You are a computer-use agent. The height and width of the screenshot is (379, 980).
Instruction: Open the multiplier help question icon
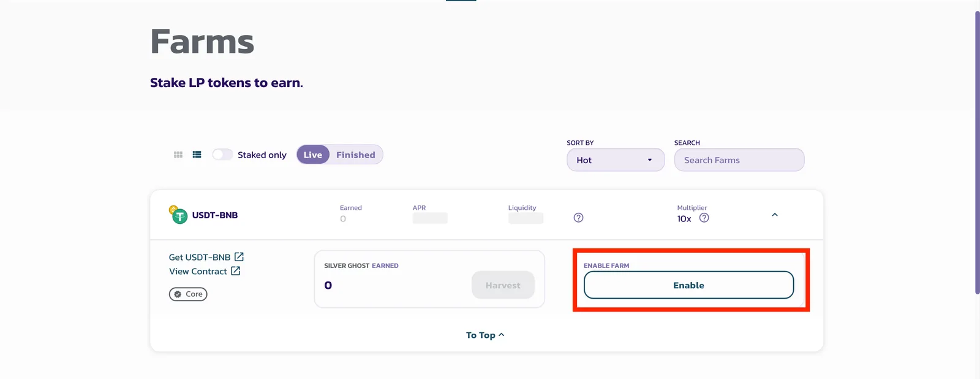[x=704, y=218]
